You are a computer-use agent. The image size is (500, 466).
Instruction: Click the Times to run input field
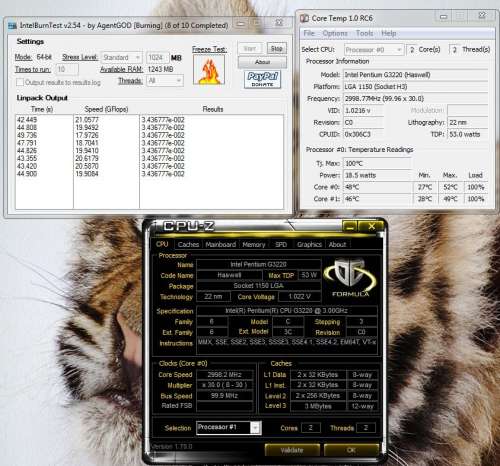click(x=67, y=69)
